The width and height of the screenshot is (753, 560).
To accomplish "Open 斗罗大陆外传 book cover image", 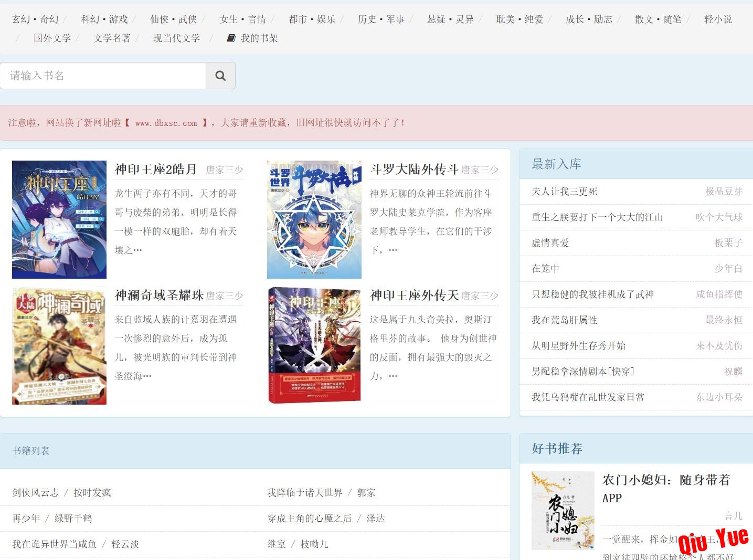I will 314,219.
